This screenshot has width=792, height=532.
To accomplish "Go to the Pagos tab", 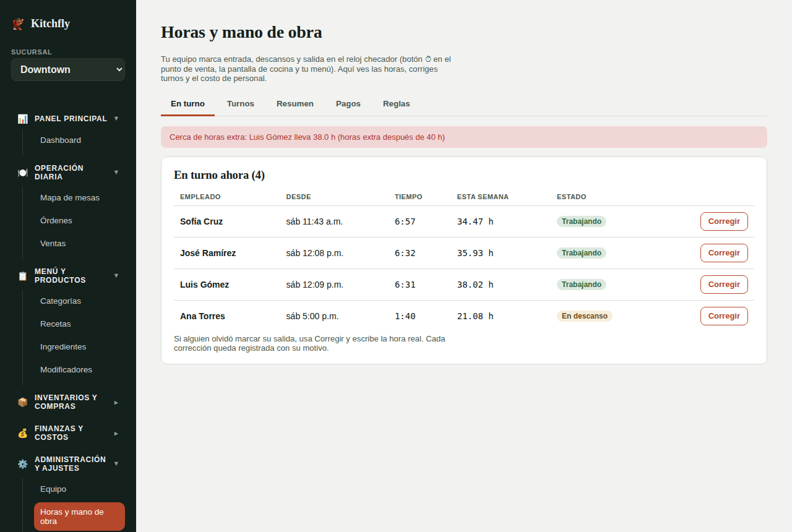I will click(x=348, y=104).
